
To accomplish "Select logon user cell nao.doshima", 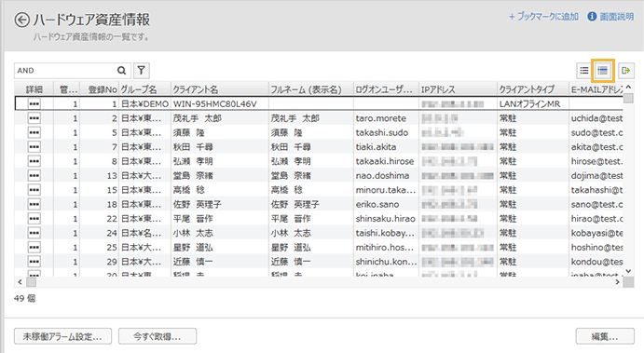I will pos(386,176).
